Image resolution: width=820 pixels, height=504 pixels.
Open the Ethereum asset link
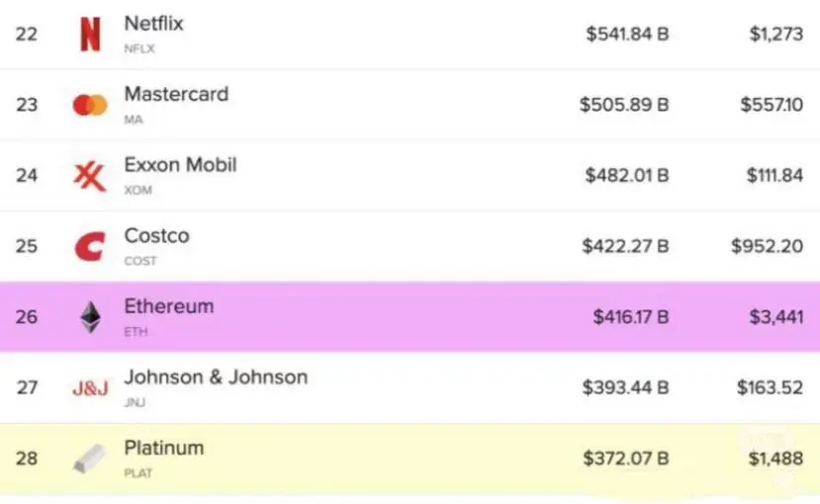pyautogui.click(x=169, y=306)
